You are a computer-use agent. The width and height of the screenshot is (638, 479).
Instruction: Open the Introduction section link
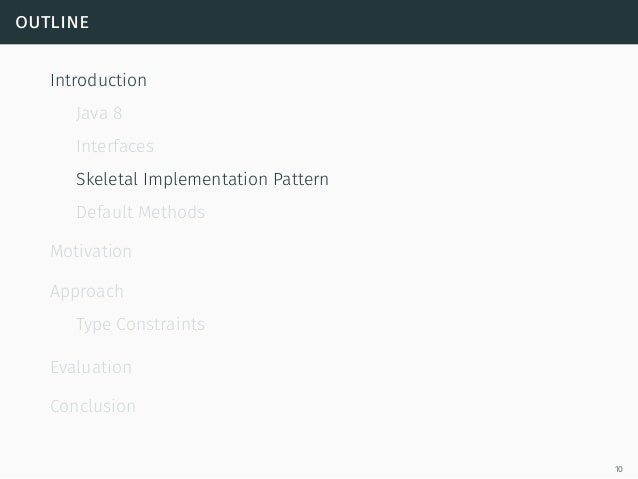98,80
